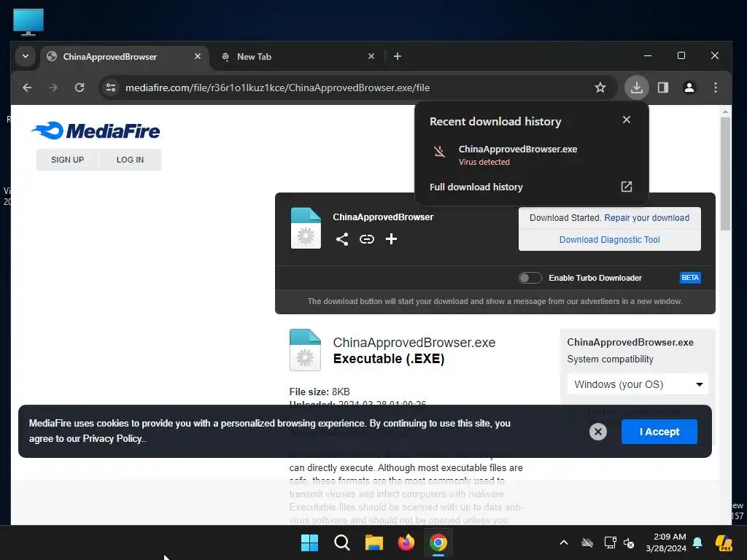Open the clock and date panel

665,542
